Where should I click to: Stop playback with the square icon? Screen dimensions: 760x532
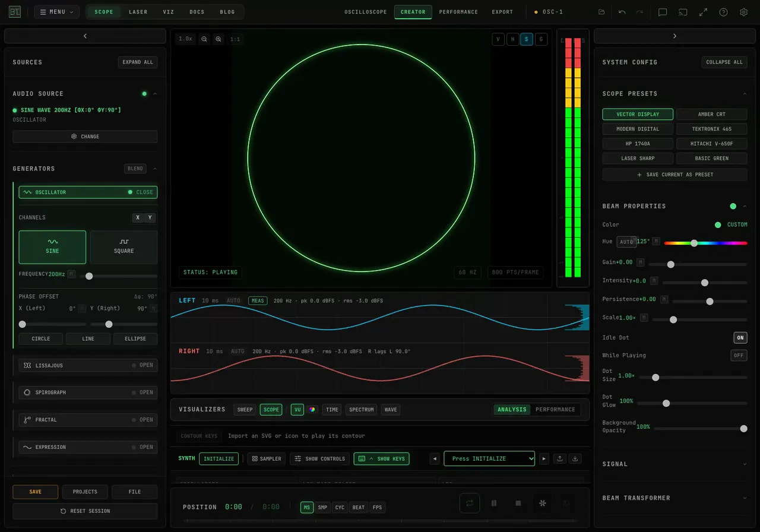click(518, 503)
